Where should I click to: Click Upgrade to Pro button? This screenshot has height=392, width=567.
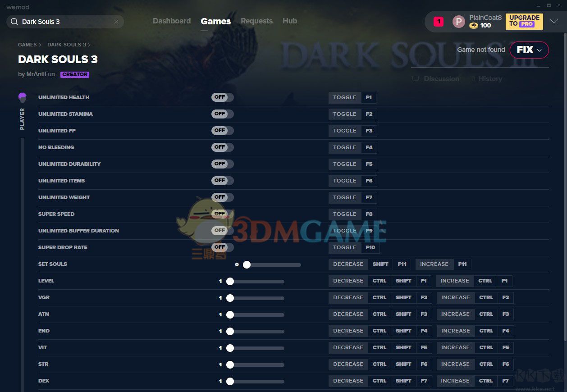(x=524, y=21)
